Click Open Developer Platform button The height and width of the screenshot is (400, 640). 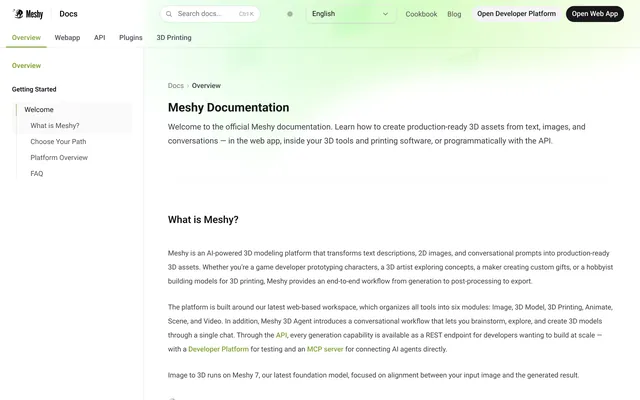[516, 14]
